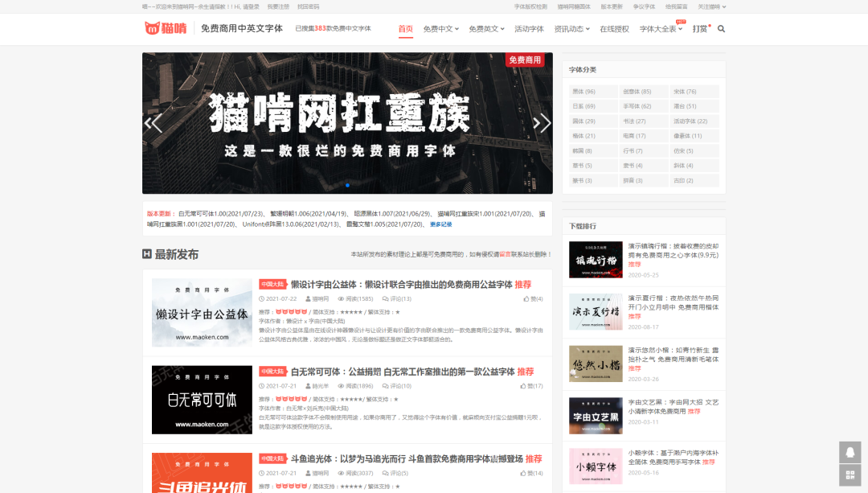Open the 手写体 (62) font category
The image size is (868, 493).
coord(644,106)
